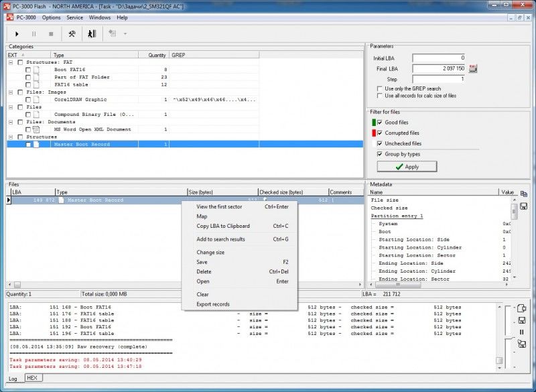Click the Apply button

click(x=407, y=167)
